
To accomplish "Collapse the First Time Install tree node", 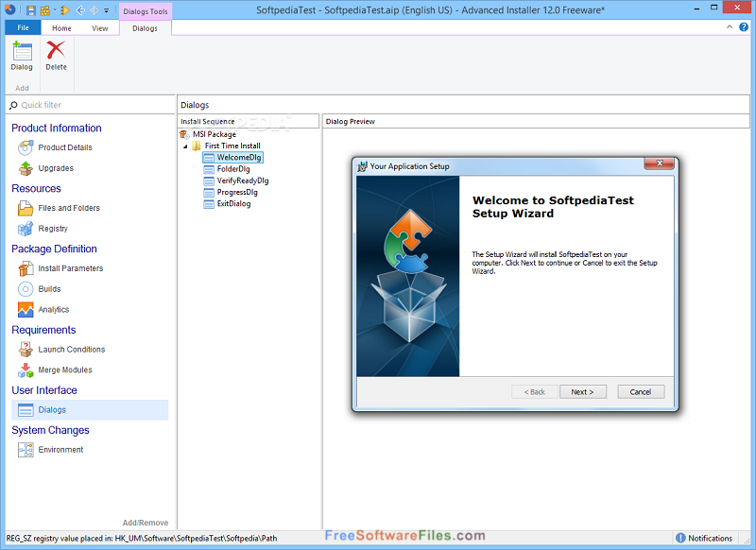I will tap(185, 146).
